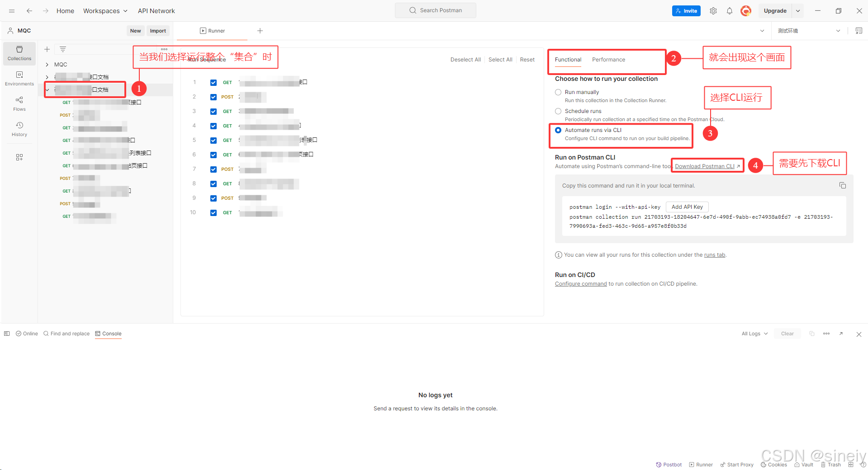Open Vault from the footer
The image size is (868, 470).
804,465
